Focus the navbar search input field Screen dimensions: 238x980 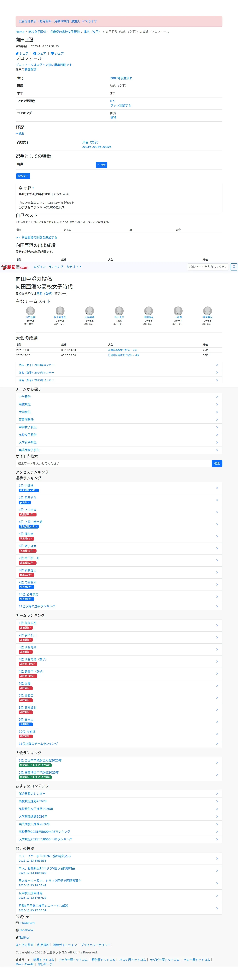coord(208,267)
